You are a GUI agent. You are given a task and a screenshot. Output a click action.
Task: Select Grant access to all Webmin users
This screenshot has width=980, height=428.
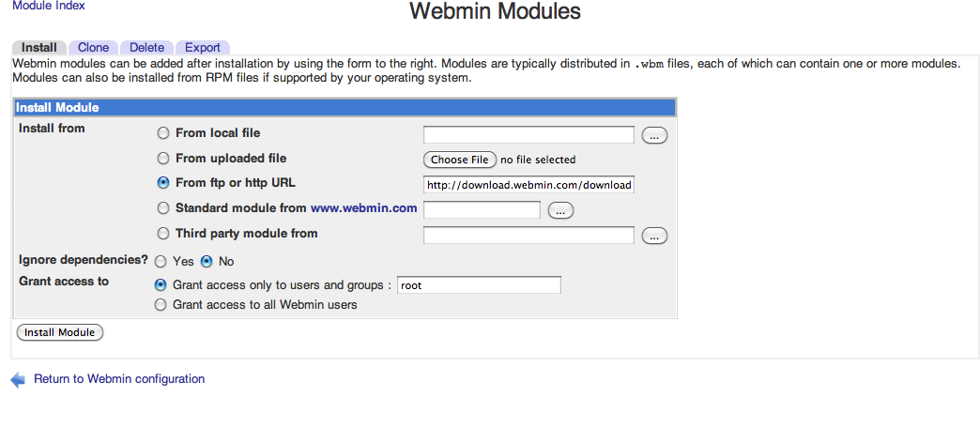(x=161, y=305)
